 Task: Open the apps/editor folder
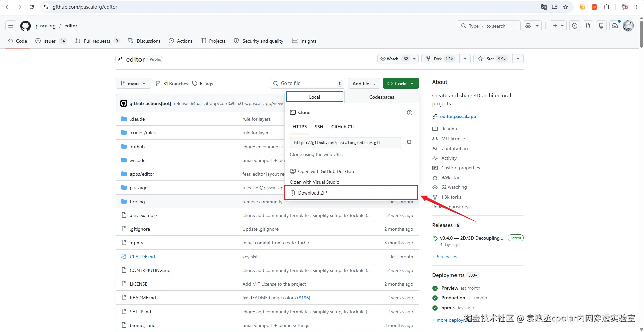[x=142, y=174]
